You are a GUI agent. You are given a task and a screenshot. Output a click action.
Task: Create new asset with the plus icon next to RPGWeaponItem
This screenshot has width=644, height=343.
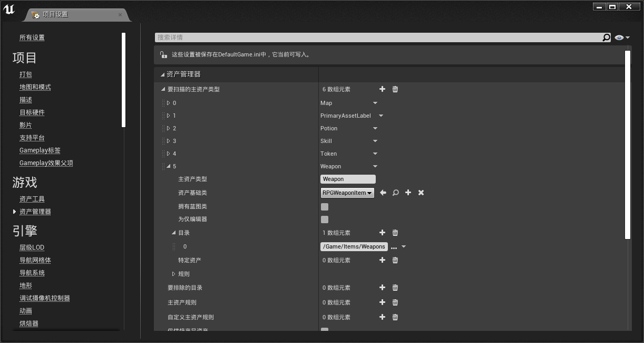pyautogui.click(x=408, y=193)
